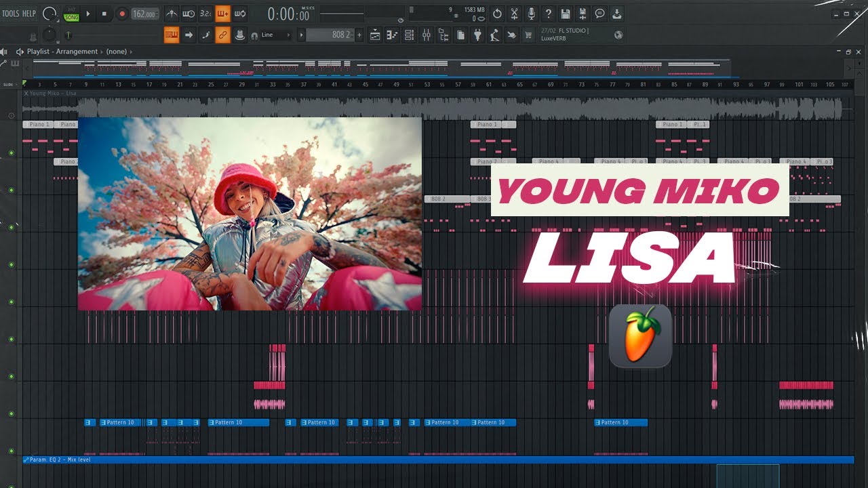This screenshot has height=488, width=868.
Task: Open the Line snap dropdown
Action: tap(275, 35)
